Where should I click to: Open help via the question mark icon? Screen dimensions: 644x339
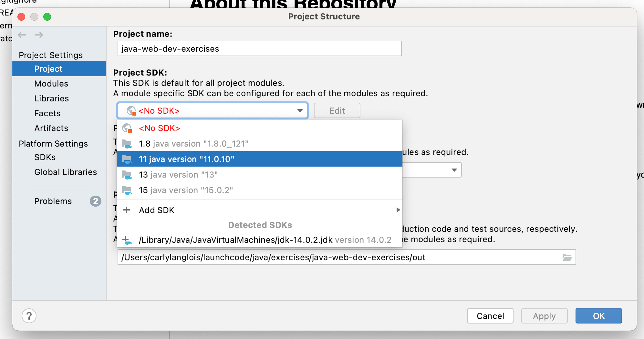point(29,316)
